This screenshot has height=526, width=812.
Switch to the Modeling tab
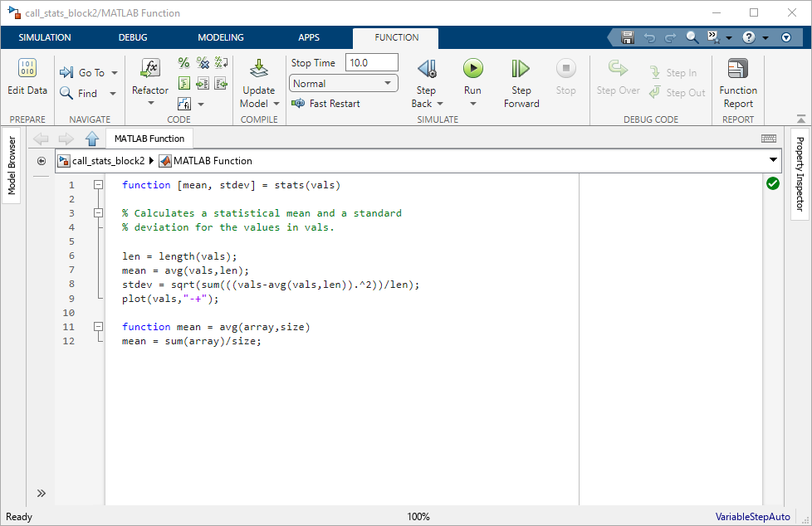click(x=220, y=37)
